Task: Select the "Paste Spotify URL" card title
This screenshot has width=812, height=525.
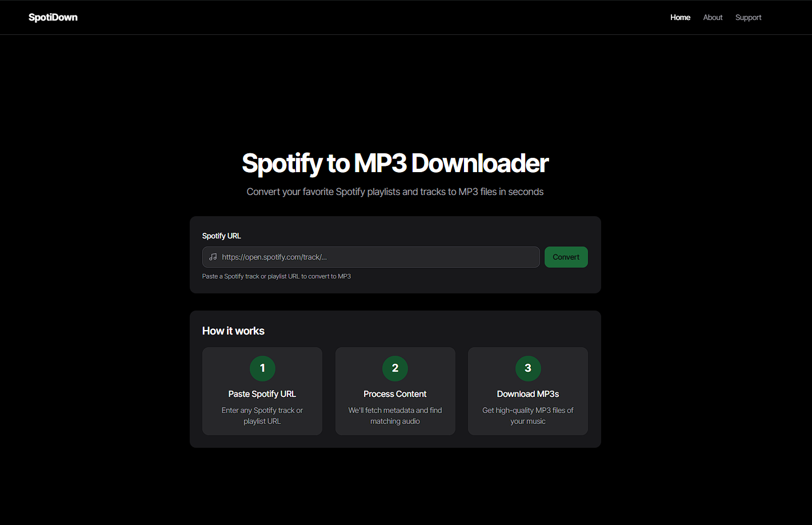Action: click(x=262, y=394)
